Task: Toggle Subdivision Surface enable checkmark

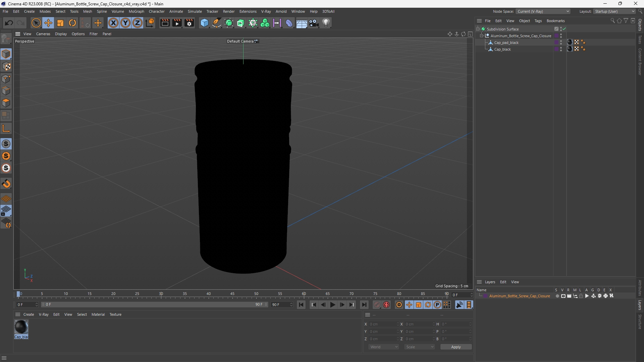Action: tap(564, 29)
